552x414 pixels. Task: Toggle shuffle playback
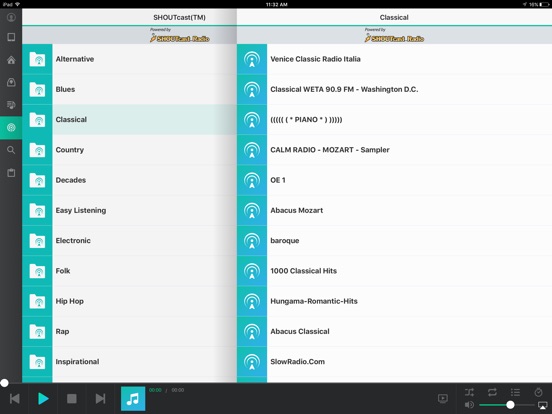(469, 392)
